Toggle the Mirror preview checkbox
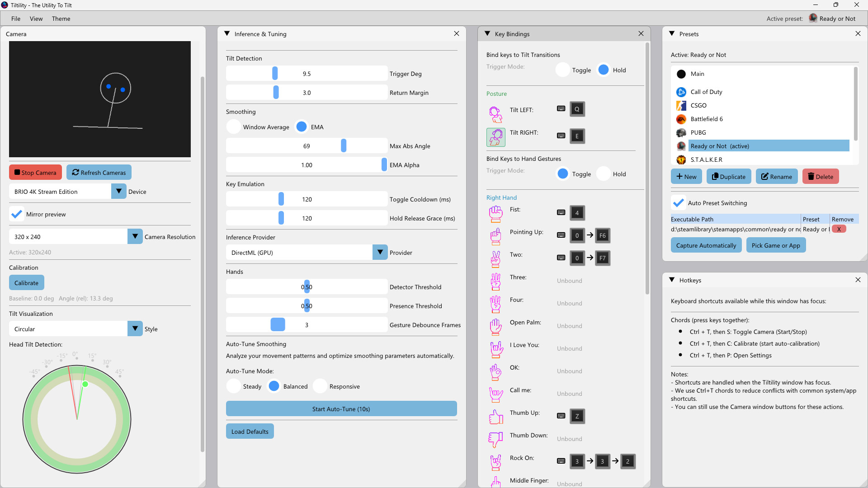 tap(17, 214)
